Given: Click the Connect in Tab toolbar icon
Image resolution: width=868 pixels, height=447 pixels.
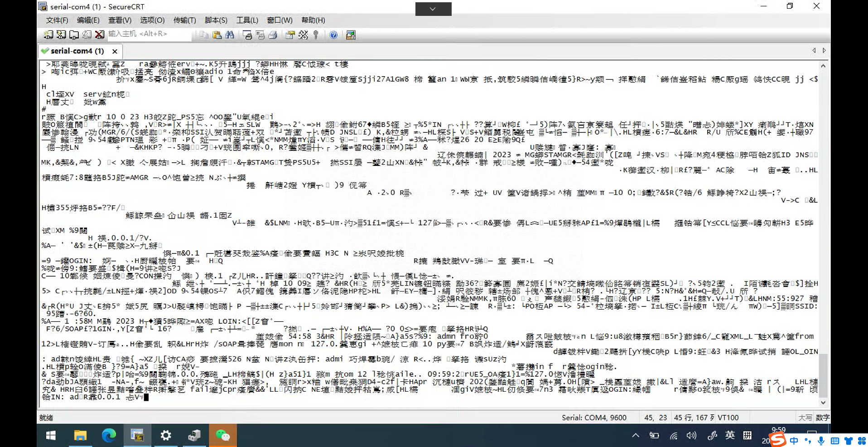Looking at the screenshot, I should coord(74,34).
